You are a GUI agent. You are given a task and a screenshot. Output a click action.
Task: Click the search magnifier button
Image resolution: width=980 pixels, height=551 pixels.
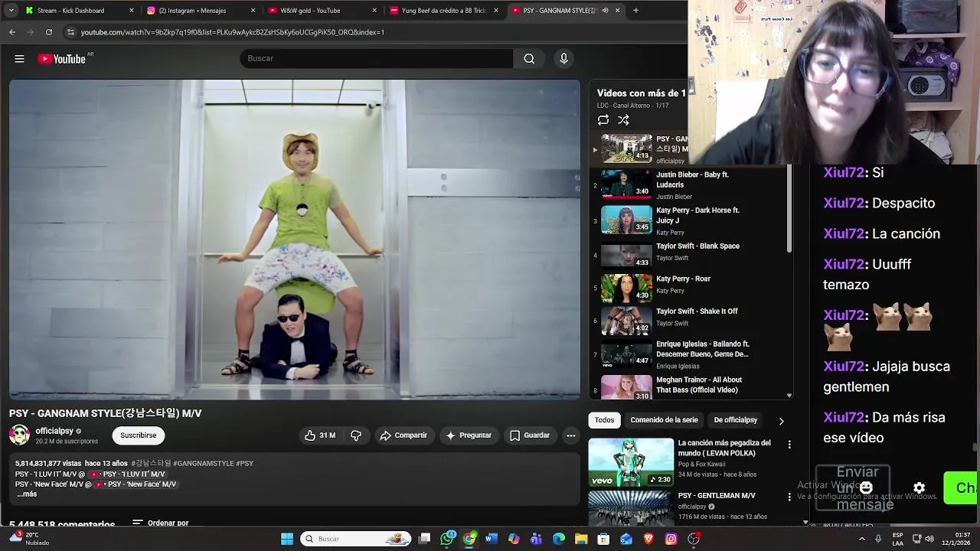click(529, 59)
